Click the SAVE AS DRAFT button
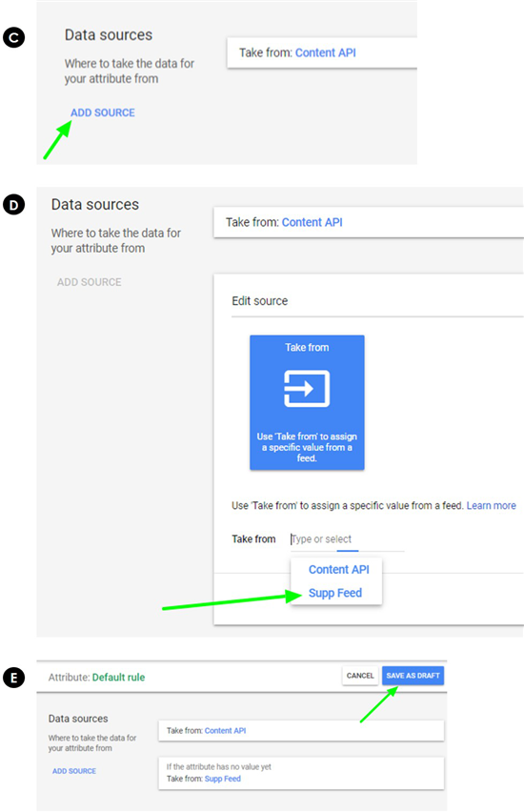The height and width of the screenshot is (812, 524). click(413, 676)
